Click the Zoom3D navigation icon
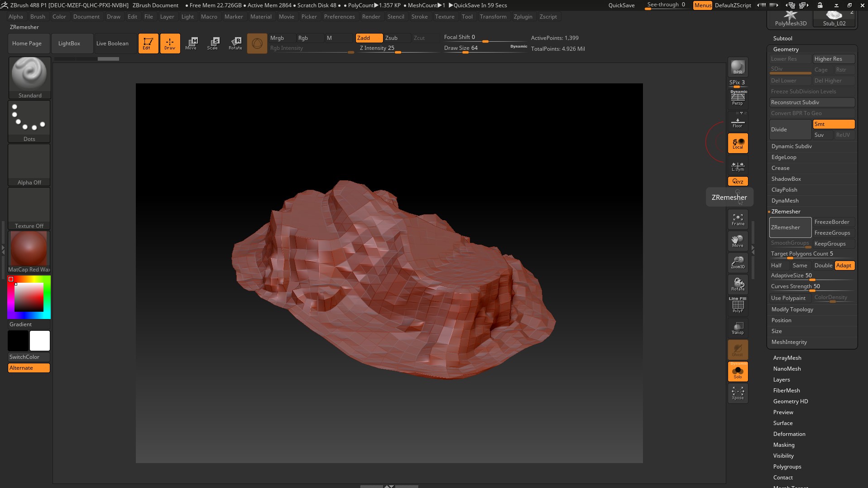Image resolution: width=868 pixels, height=488 pixels. click(738, 262)
